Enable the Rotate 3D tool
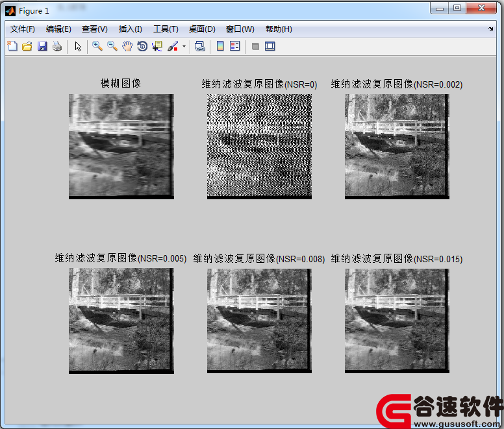Screen dimensions: 504x429 [142, 46]
